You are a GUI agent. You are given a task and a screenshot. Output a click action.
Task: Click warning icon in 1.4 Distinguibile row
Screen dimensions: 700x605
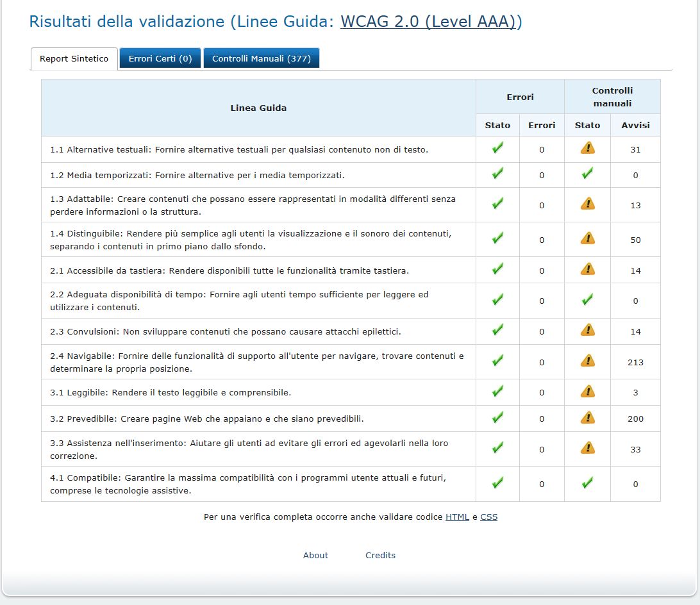(587, 238)
